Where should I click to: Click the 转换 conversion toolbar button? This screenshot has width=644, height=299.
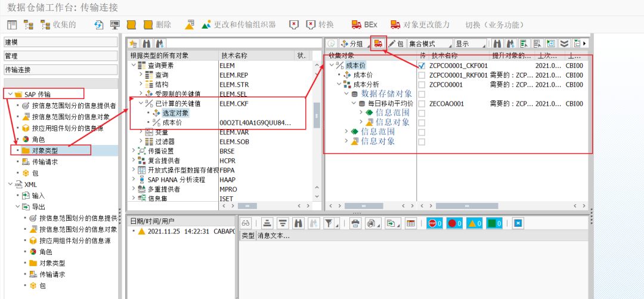click(320, 24)
